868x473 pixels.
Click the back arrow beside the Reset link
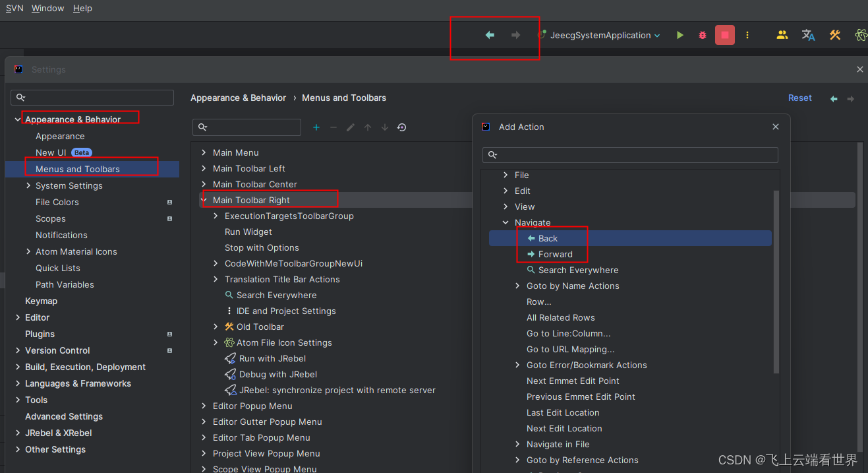coord(834,98)
